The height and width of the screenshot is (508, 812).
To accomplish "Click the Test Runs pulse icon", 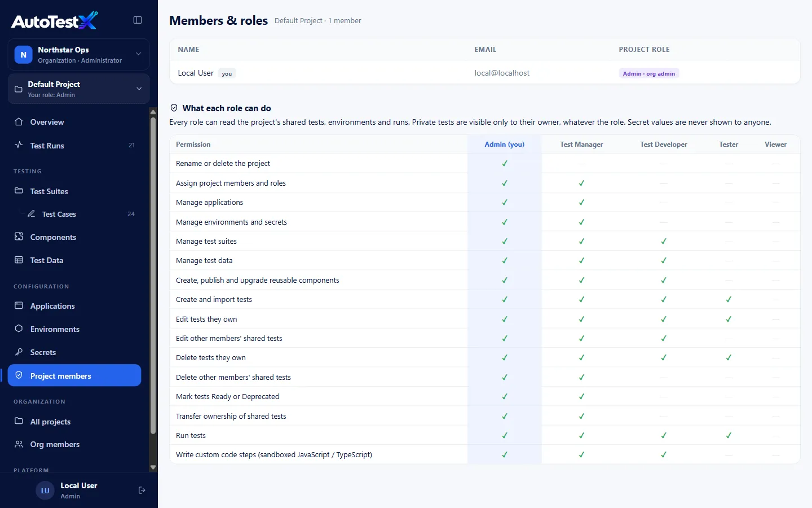I will (19, 145).
